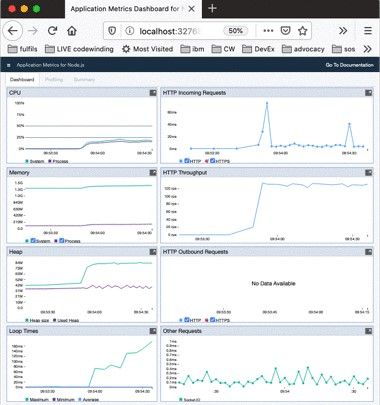Open the Firefox application menu

368,31
